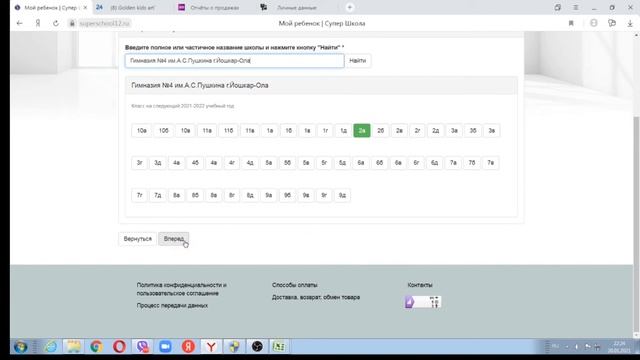The height and width of the screenshot is (360, 640).
Task: Bookmark this page with the bookmark icon
Action: point(571,23)
